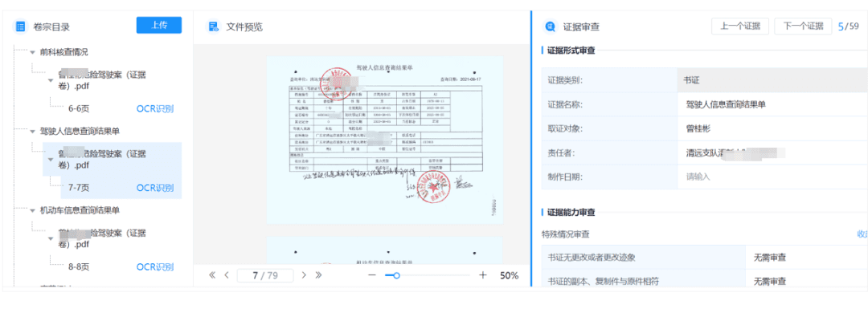Open dropdown for 书证的副本、复制件与原件相符
868x313 pixels.
click(807, 281)
